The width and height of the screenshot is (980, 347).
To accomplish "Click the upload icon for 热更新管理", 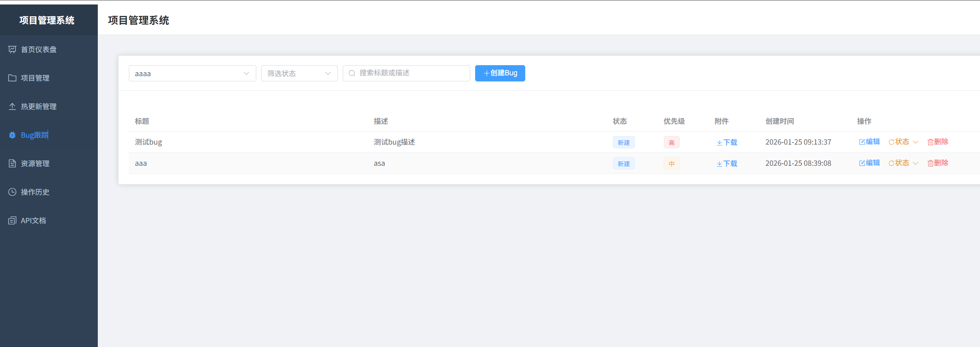I will [12, 106].
